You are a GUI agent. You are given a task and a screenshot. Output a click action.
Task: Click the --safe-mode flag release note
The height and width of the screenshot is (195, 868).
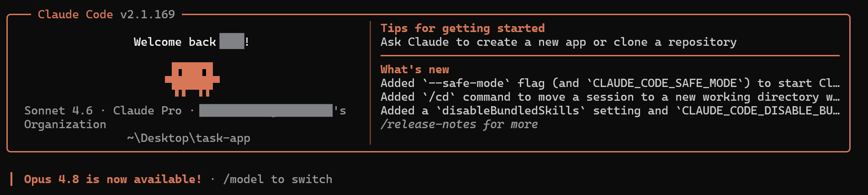610,83
